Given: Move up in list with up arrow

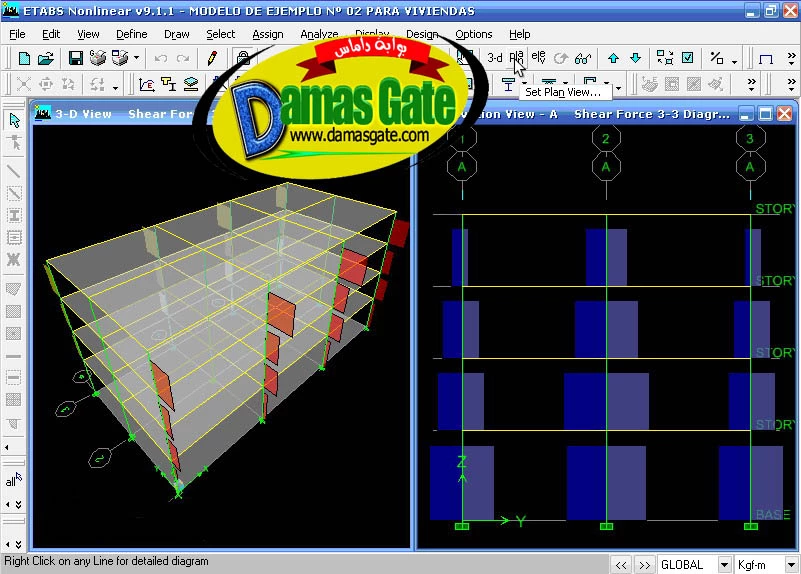Looking at the screenshot, I should pos(614,58).
